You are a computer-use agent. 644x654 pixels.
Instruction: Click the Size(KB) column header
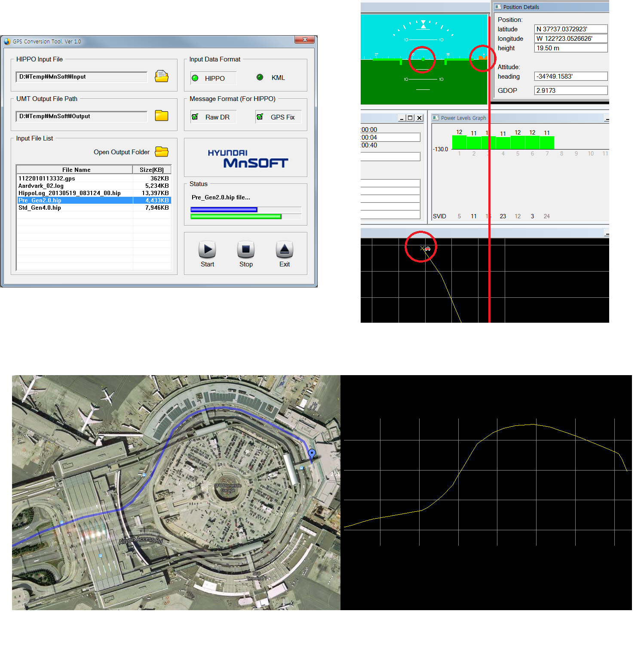(x=152, y=170)
